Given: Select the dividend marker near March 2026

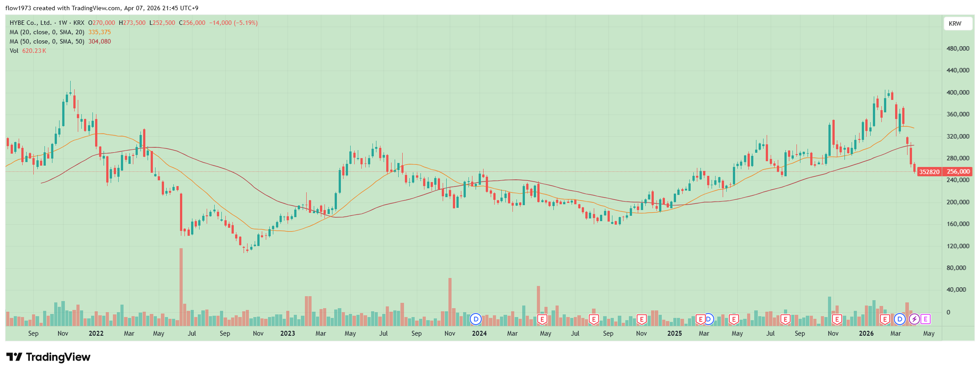Looking at the screenshot, I should pos(900,319).
